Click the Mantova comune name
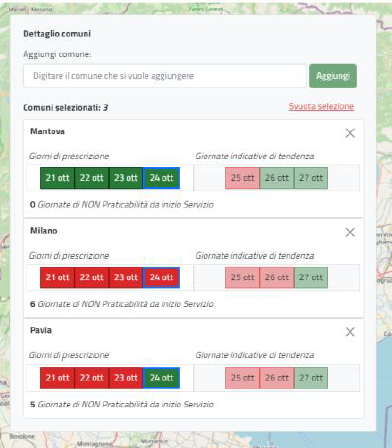 [47, 131]
